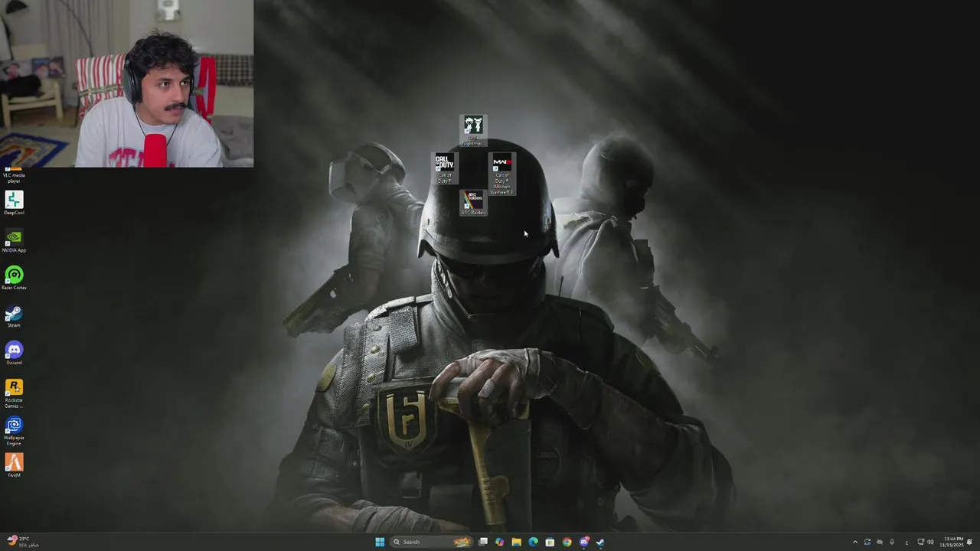This screenshot has height=551, width=980.
Task: Switch to Steam in the taskbar
Action: pos(600,542)
